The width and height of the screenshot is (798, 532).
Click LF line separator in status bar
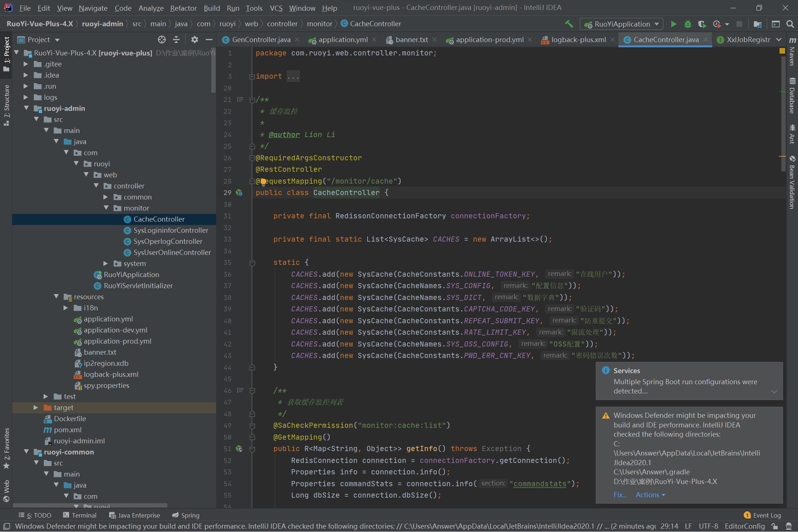tap(688, 526)
